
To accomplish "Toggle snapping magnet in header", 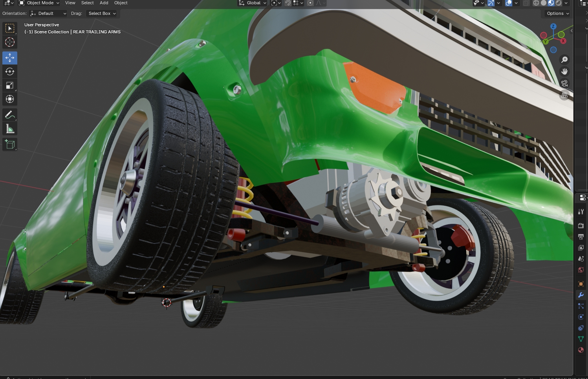I will point(288,3).
